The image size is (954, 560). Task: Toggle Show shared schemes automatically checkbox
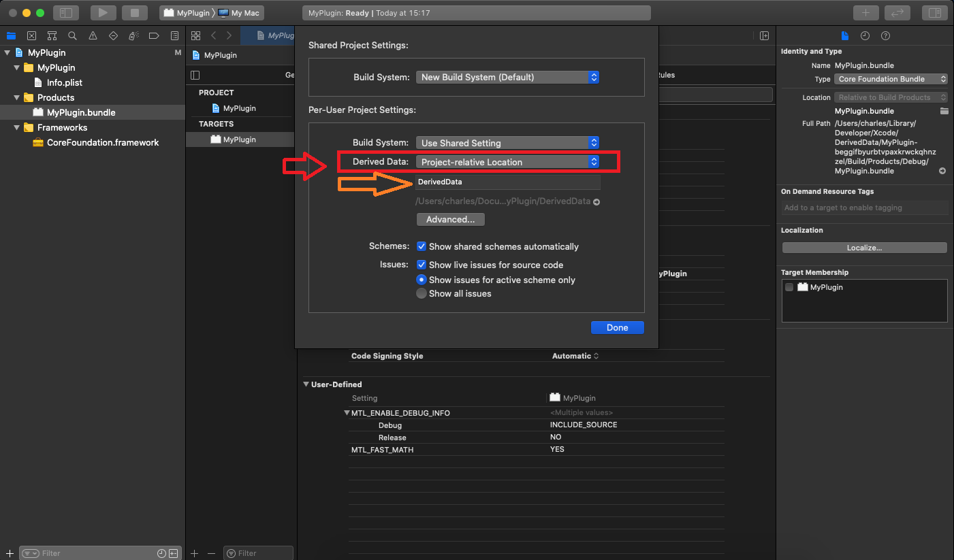(422, 246)
